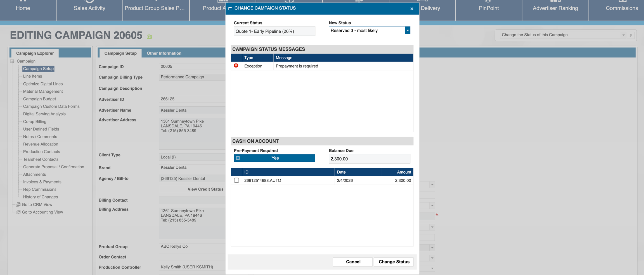This screenshot has width=644, height=275.
Task: Click the refresh icon beside status selector
Action: pos(631,35)
